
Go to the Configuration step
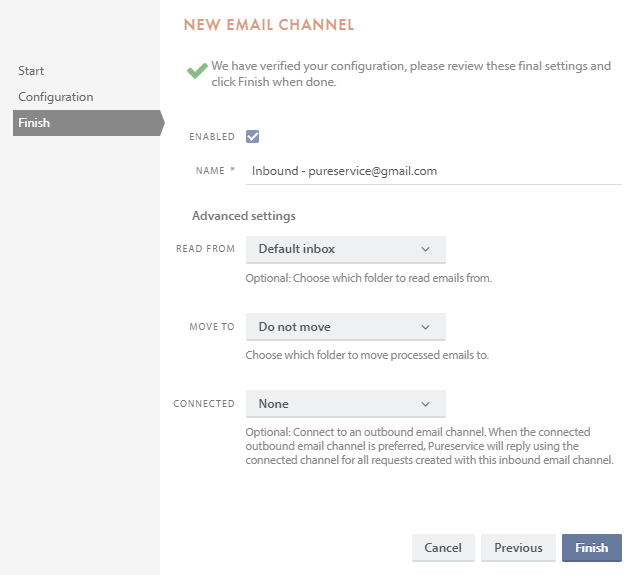tap(56, 97)
